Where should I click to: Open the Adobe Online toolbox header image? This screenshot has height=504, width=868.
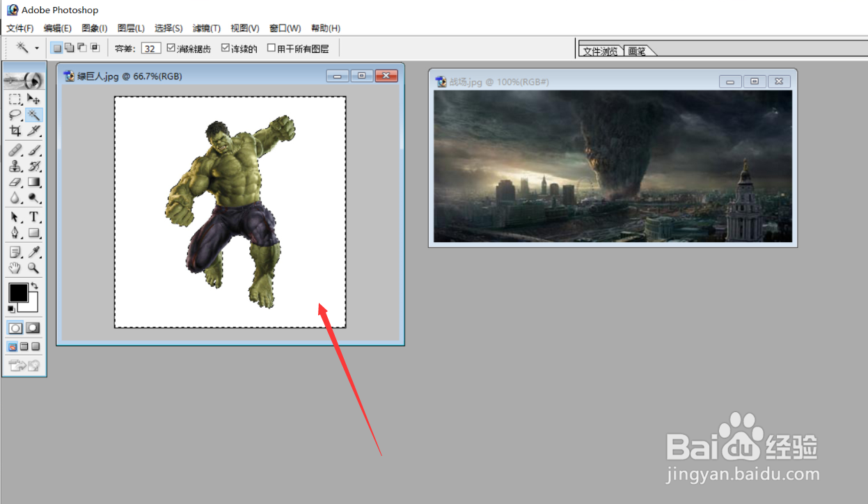pos(24,81)
